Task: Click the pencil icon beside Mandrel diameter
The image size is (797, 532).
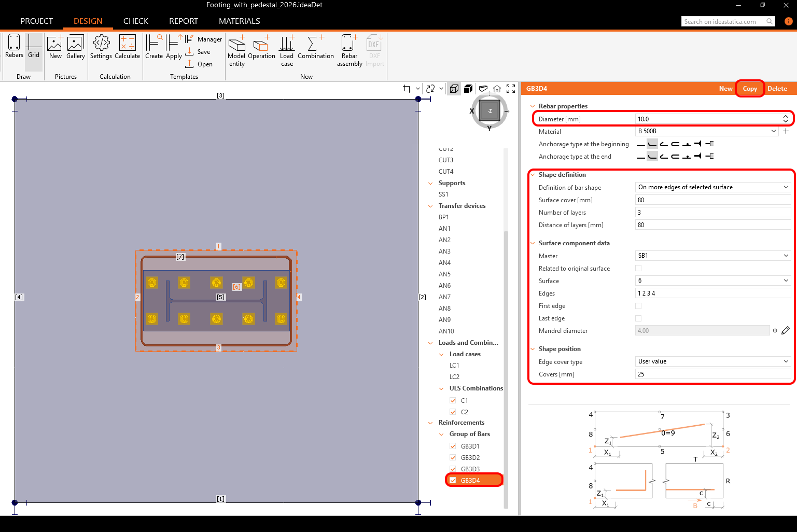Action: coord(786,330)
